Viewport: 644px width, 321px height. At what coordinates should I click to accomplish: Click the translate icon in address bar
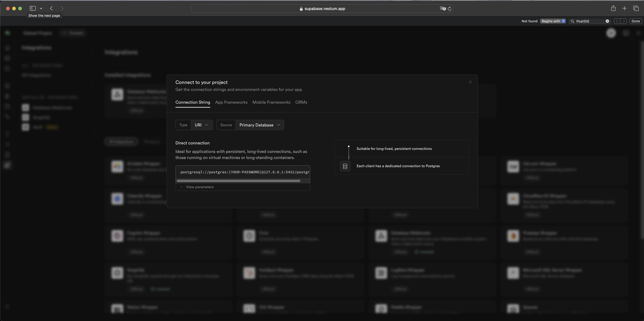click(443, 9)
